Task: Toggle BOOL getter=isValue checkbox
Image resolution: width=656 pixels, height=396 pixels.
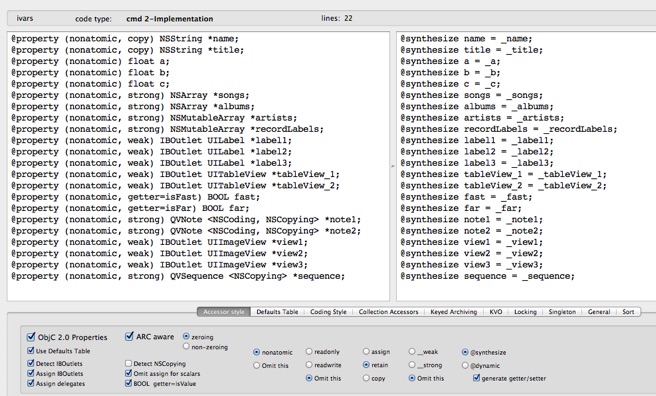Action: [x=128, y=383]
